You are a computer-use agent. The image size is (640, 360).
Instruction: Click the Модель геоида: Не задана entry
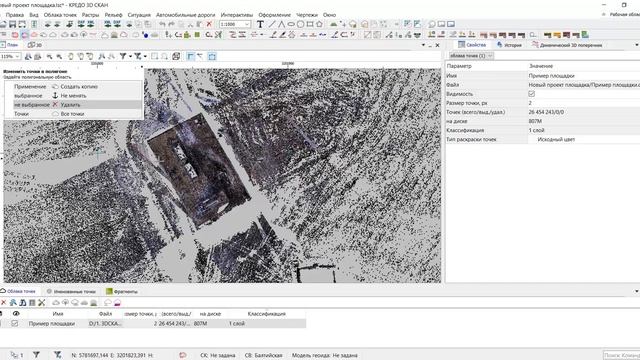coord(324,355)
